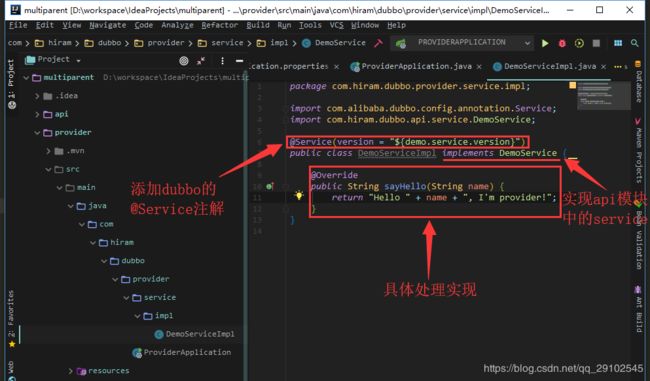The height and width of the screenshot is (381, 650).
Task: Hide the Project panel with minus icon
Action: coord(239,61)
